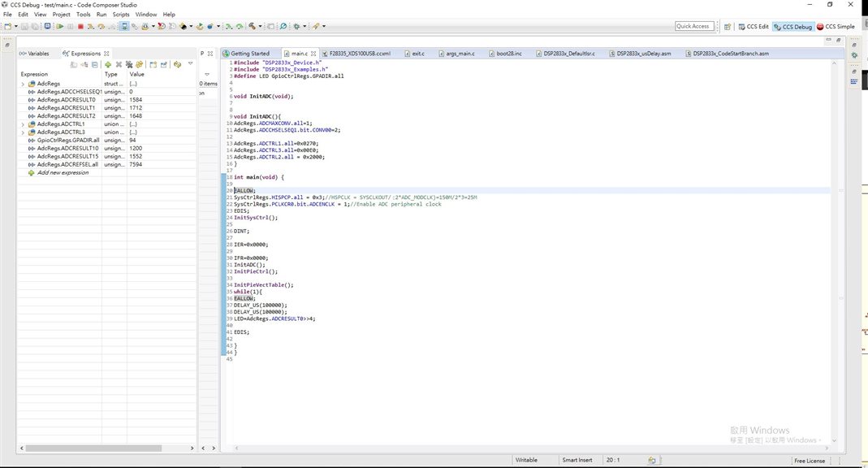Click the Remove selected expression X icon
The height and width of the screenshot is (468, 868).
point(119,65)
